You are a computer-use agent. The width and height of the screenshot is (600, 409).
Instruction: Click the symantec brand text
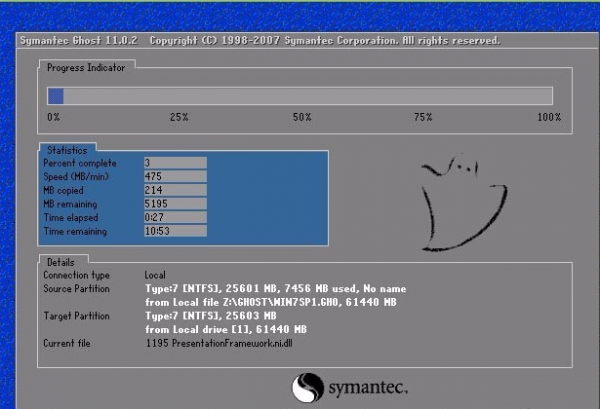tap(368, 388)
